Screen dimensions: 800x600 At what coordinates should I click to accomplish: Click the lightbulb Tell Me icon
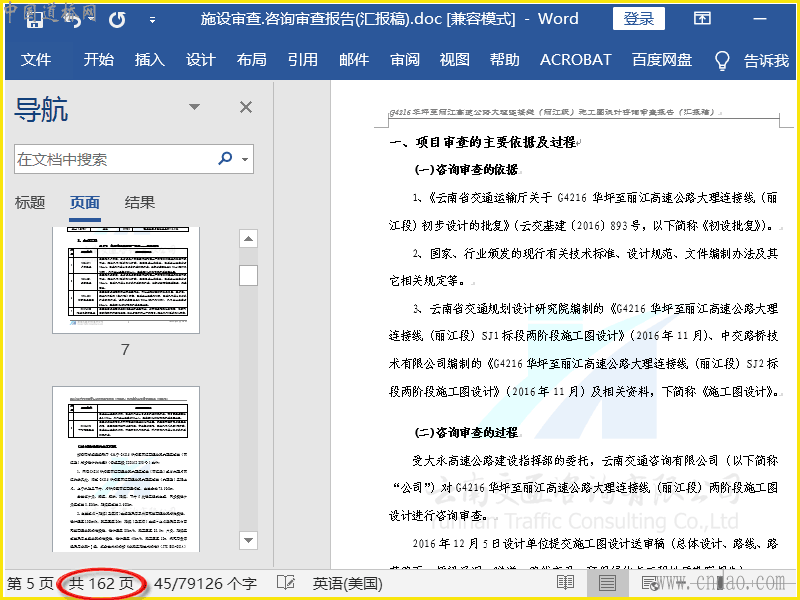[x=722, y=60]
